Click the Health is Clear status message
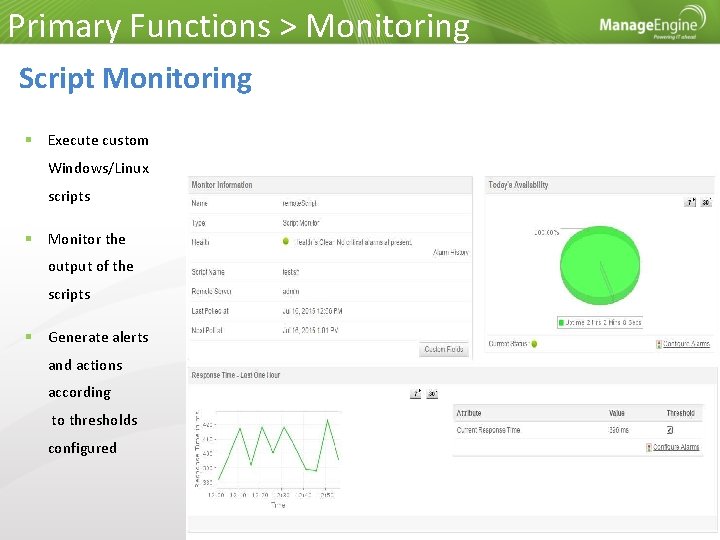Image resolution: width=720 pixels, height=540 pixels. tap(353, 242)
